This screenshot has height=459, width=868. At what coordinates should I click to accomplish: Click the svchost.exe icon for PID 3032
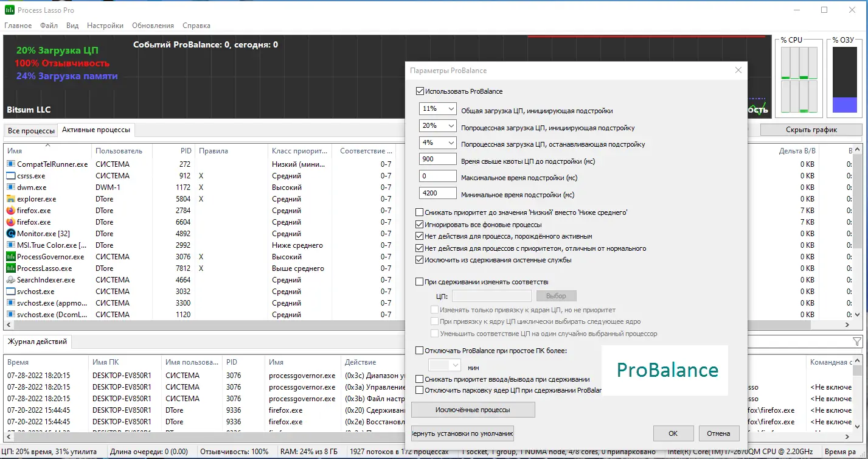(x=11, y=292)
